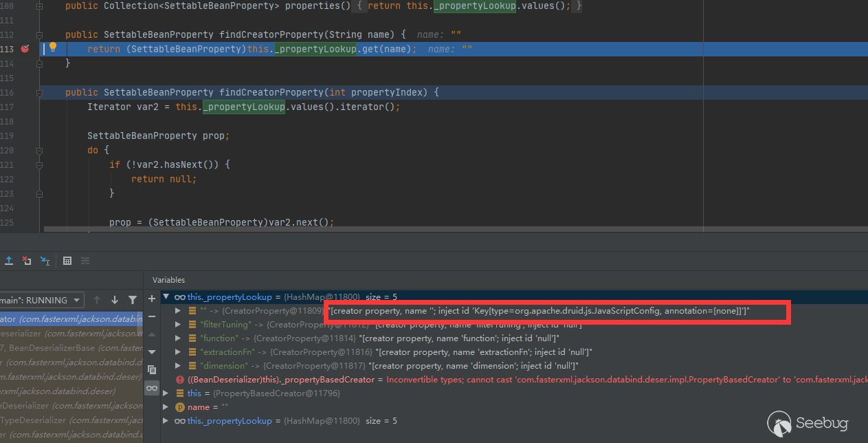Screen dimensions: 868x443
Task: Click the yellow lightbulb intention icon
Action: pyautogui.click(x=53, y=48)
